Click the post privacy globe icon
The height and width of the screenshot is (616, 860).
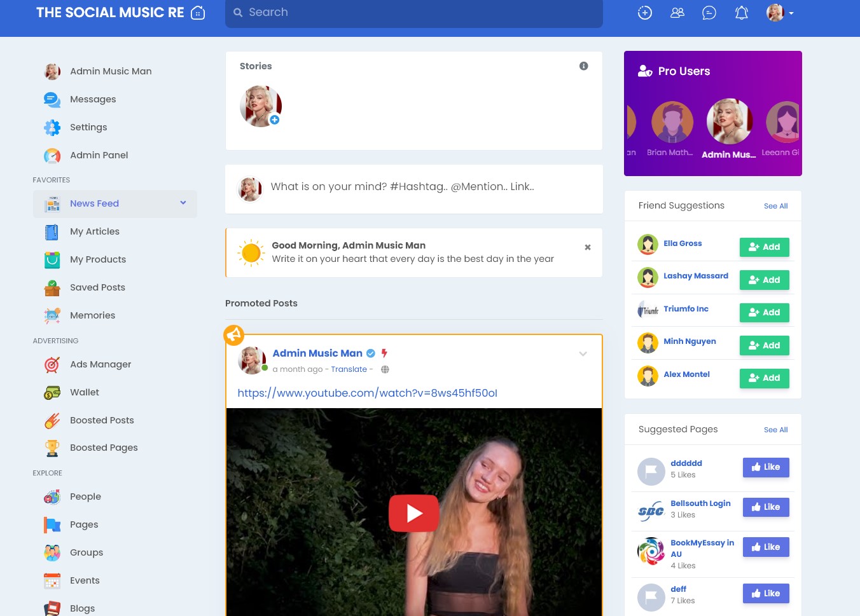(385, 369)
